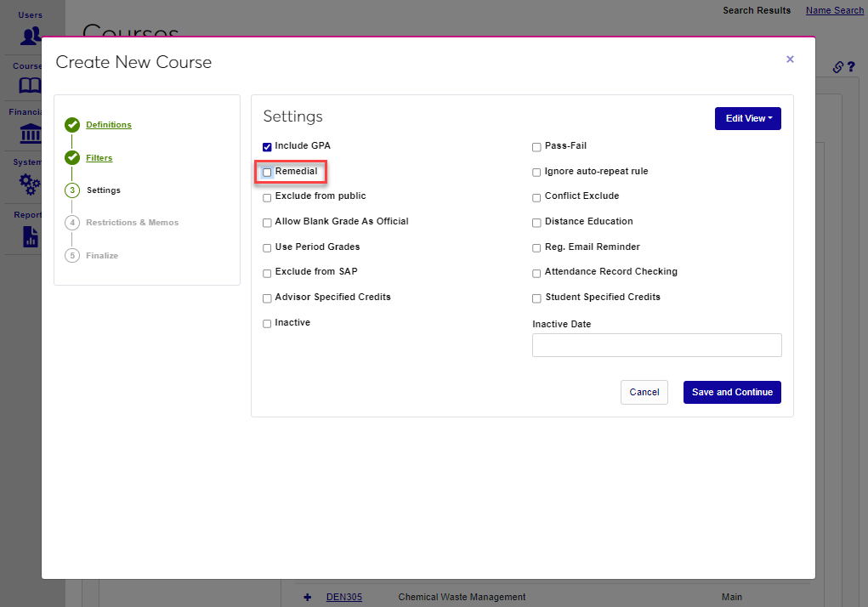Select the Courses book icon in the sidebar

(x=29, y=84)
